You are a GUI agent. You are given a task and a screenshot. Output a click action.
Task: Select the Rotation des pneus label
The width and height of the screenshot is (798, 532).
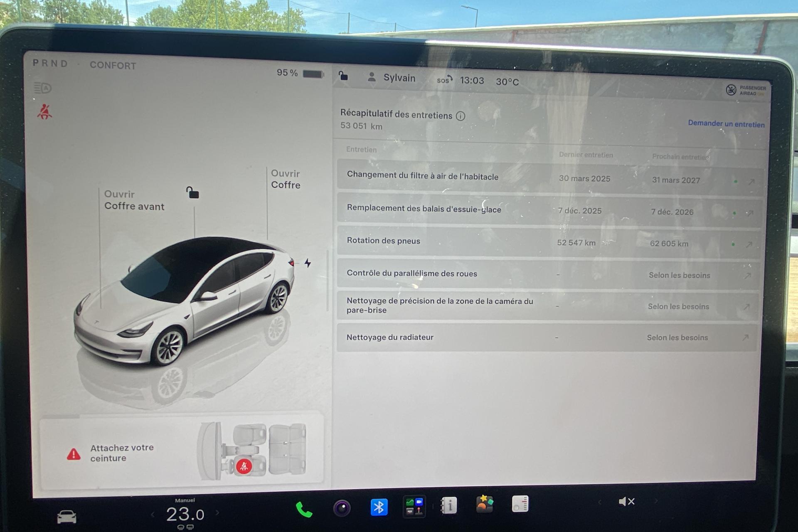coord(383,241)
